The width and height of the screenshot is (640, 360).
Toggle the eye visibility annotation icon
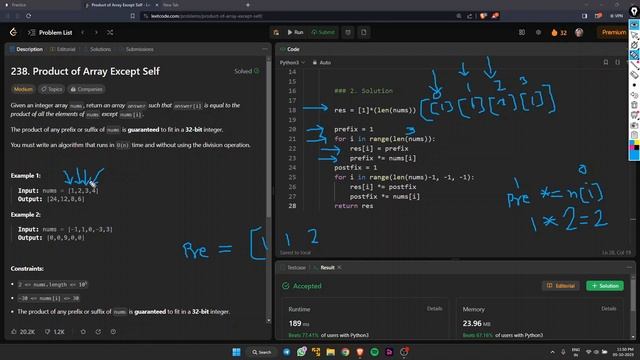pyautogui.click(x=634, y=25)
